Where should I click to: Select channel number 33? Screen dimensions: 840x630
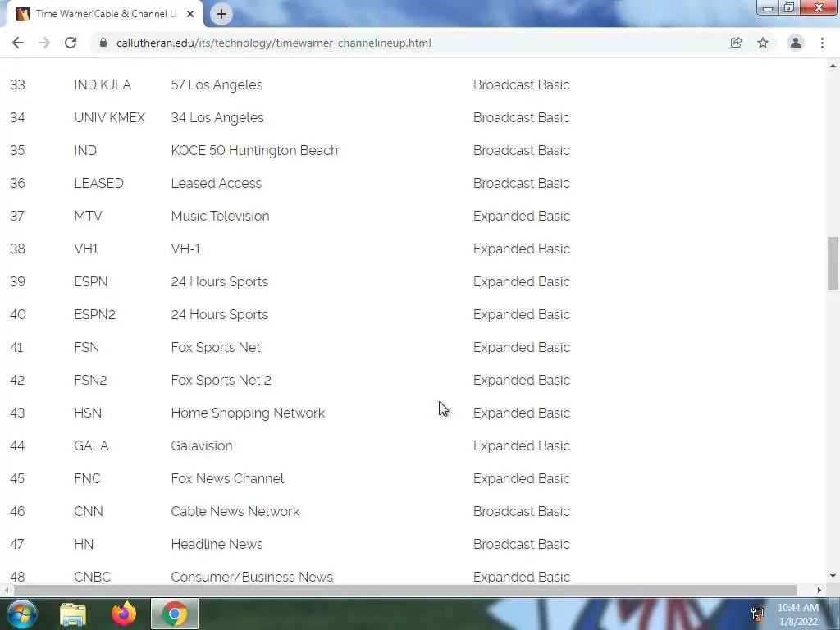18,85
